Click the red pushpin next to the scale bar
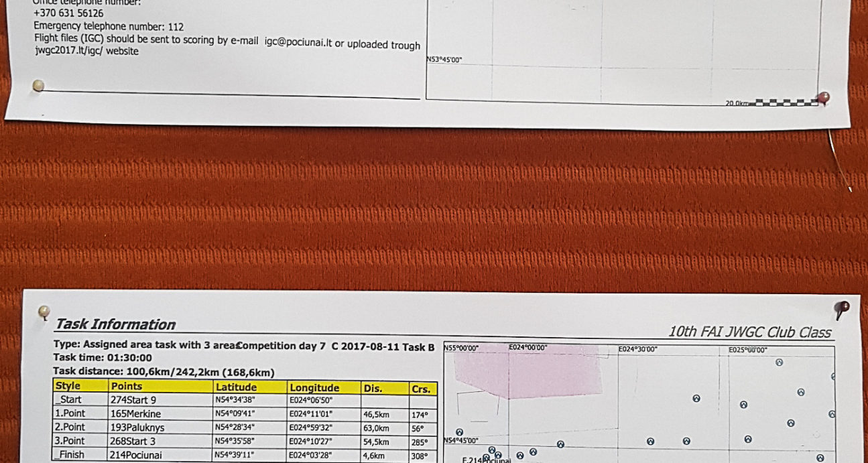868x463 pixels. pos(823,98)
